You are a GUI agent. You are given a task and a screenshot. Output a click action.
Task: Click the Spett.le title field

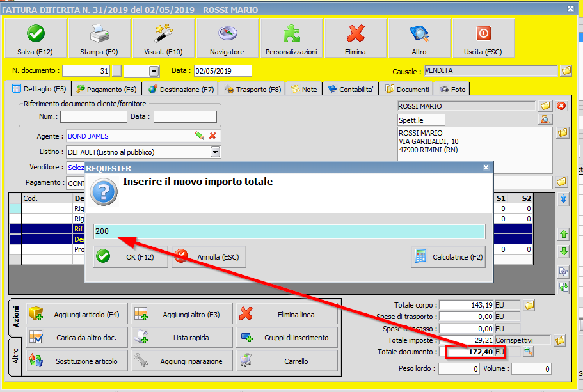pos(421,120)
